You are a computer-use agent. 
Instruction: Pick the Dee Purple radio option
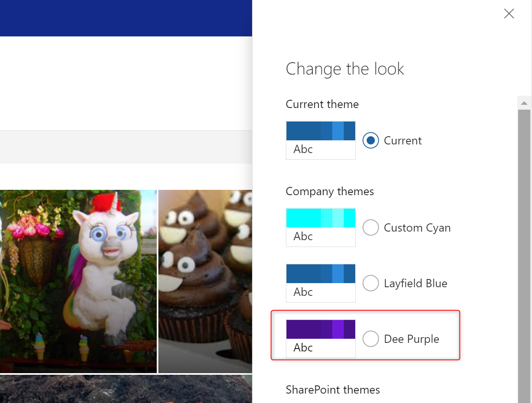click(x=371, y=339)
